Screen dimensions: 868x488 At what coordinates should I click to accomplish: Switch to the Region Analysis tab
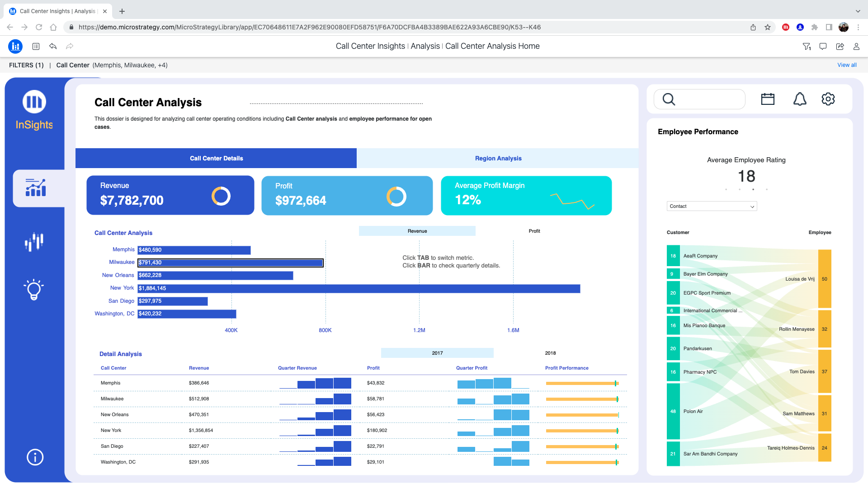click(x=498, y=158)
